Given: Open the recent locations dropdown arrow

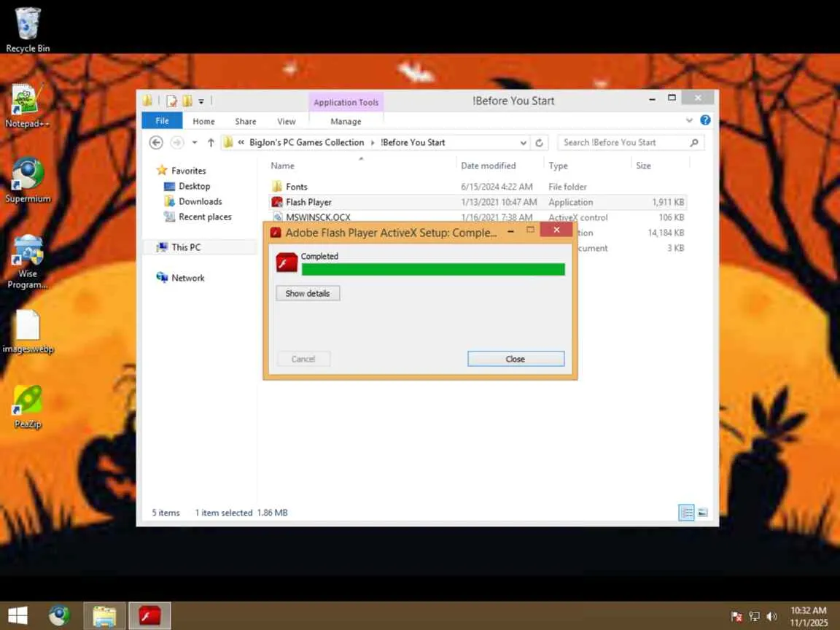Looking at the screenshot, I should coord(195,142).
